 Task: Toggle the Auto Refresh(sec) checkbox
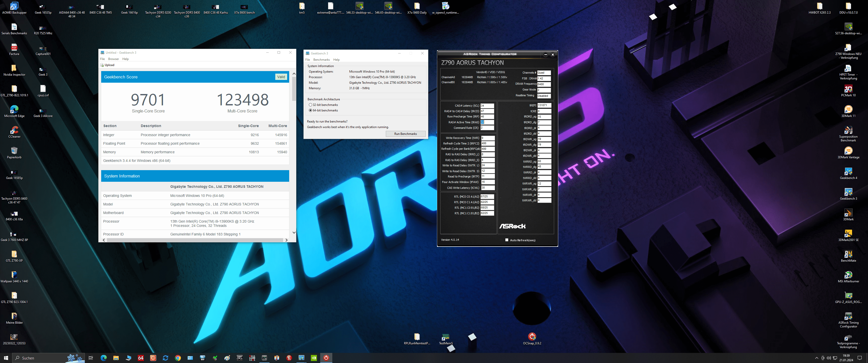[506, 240]
